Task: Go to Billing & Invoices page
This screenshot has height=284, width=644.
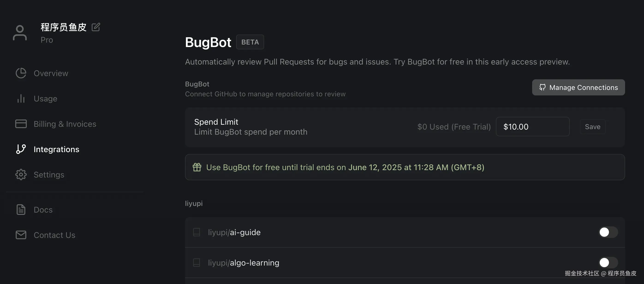Action: [x=65, y=124]
